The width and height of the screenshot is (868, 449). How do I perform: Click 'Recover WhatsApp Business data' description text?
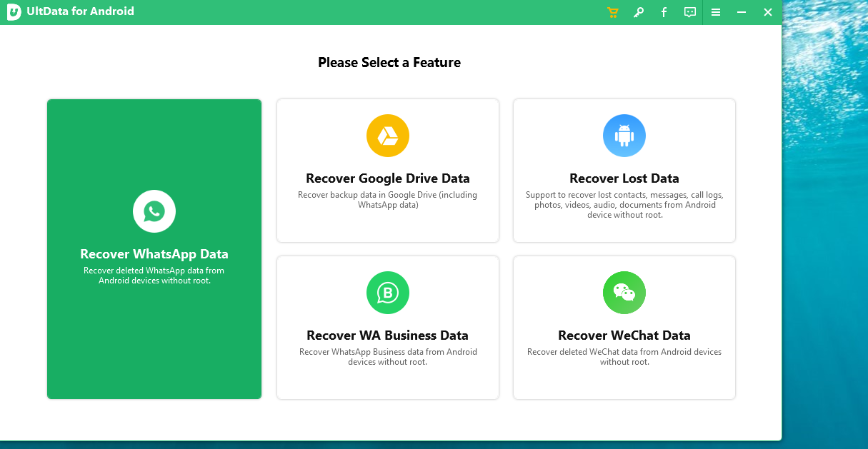click(x=388, y=357)
